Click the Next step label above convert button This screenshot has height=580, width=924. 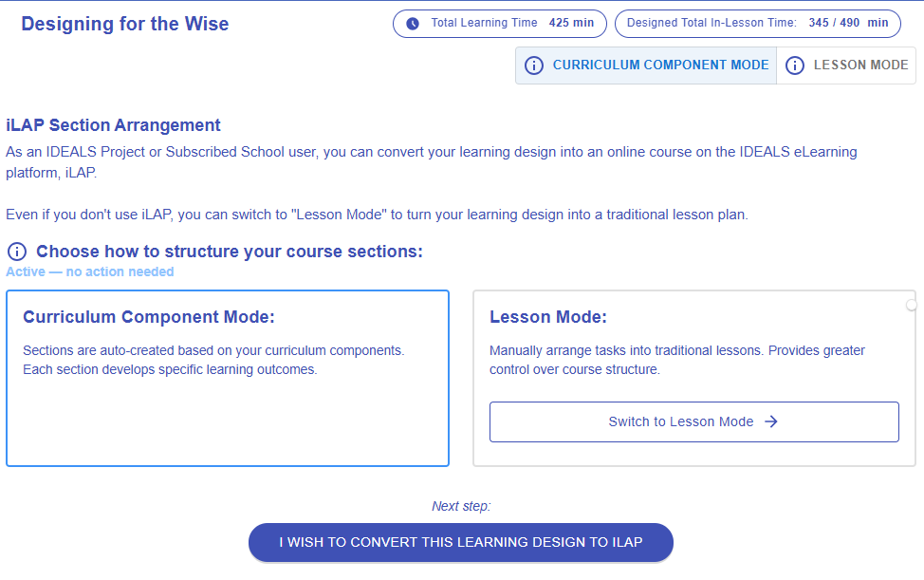(x=461, y=506)
